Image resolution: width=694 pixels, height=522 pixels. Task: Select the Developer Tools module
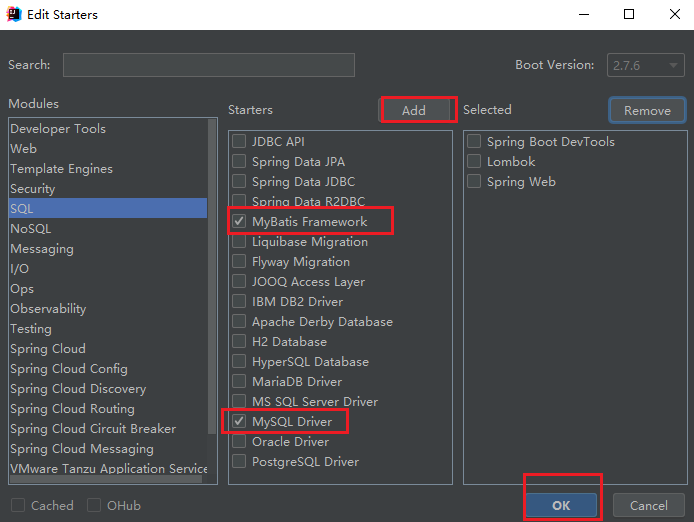(58, 129)
